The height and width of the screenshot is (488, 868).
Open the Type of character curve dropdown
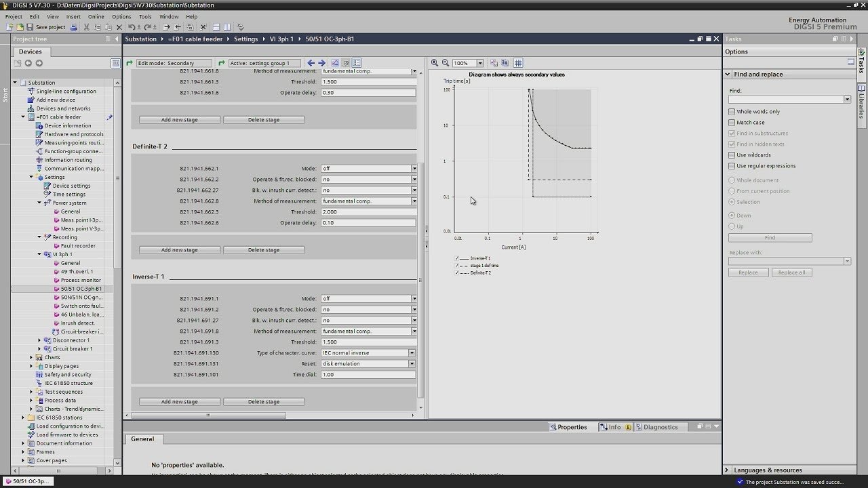[x=412, y=353]
